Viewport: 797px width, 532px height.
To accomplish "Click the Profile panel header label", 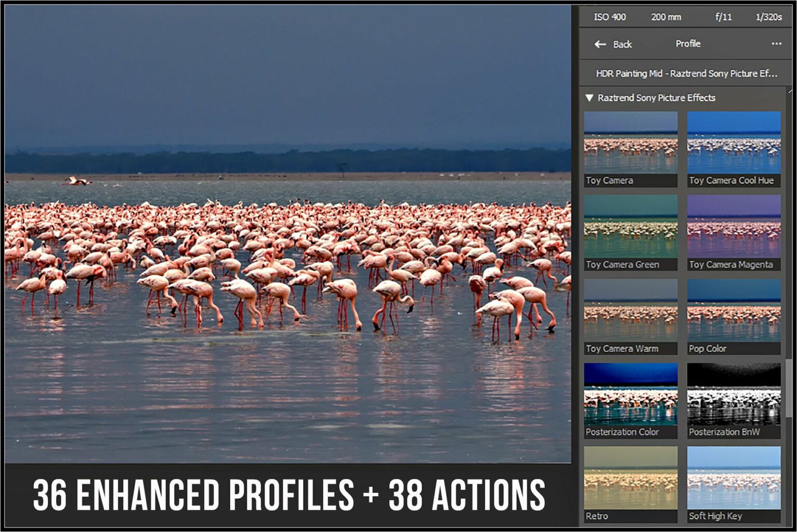I will [x=689, y=44].
